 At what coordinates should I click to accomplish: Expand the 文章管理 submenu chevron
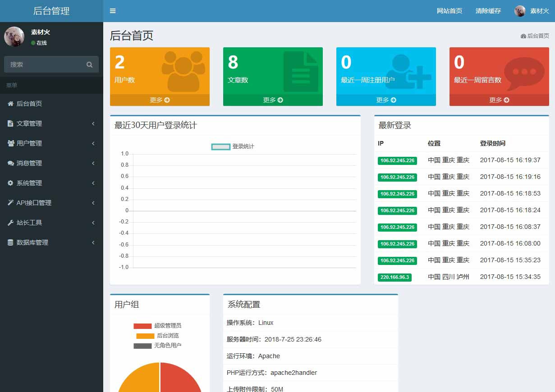click(93, 123)
